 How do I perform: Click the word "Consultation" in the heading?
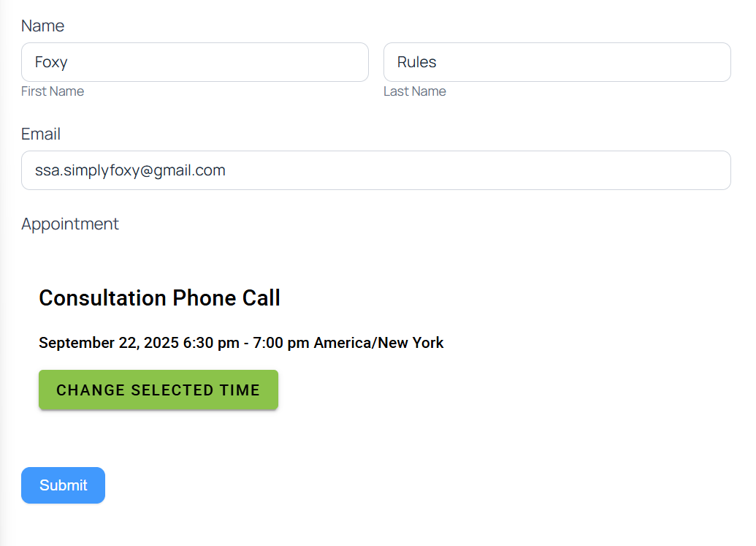102,298
